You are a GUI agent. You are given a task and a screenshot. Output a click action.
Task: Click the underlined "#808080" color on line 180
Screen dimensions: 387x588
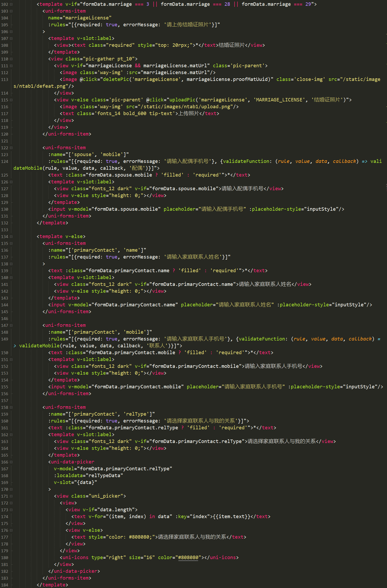coord(188,558)
